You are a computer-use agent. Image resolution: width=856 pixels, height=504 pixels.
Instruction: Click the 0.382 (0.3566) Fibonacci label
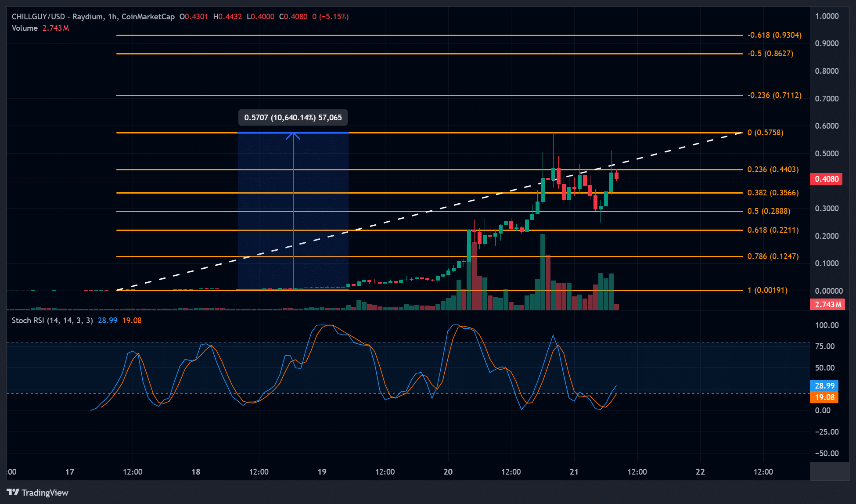click(773, 193)
